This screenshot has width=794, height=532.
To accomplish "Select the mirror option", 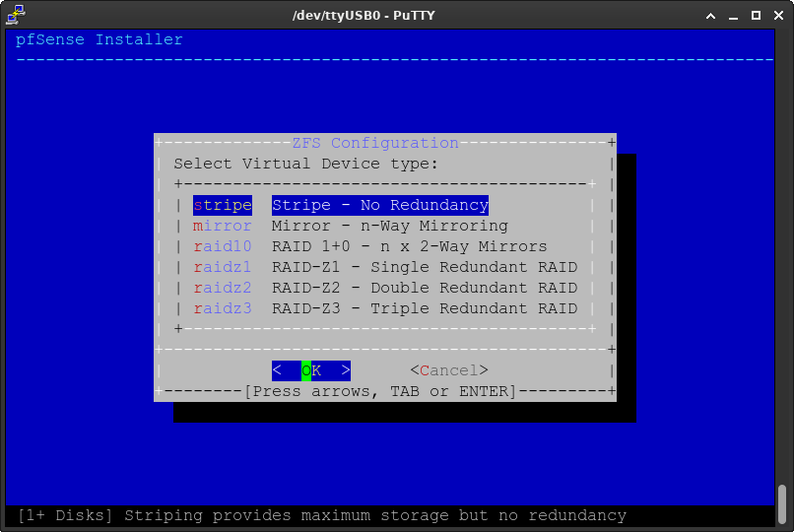I will 223,226.
